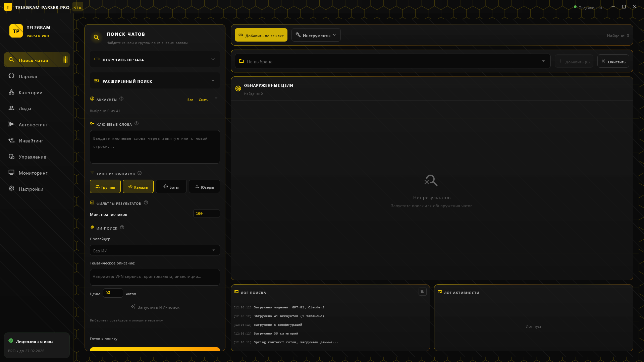
Task: Enable the Юзеры source type
Action: [x=204, y=187]
